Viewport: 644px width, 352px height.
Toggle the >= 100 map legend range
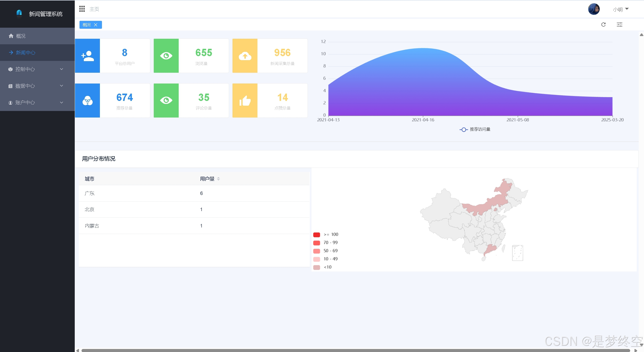point(316,235)
